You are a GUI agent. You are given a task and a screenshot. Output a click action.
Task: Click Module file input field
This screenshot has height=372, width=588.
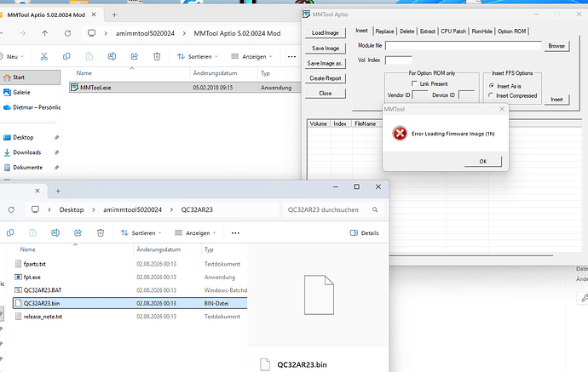[x=464, y=46]
